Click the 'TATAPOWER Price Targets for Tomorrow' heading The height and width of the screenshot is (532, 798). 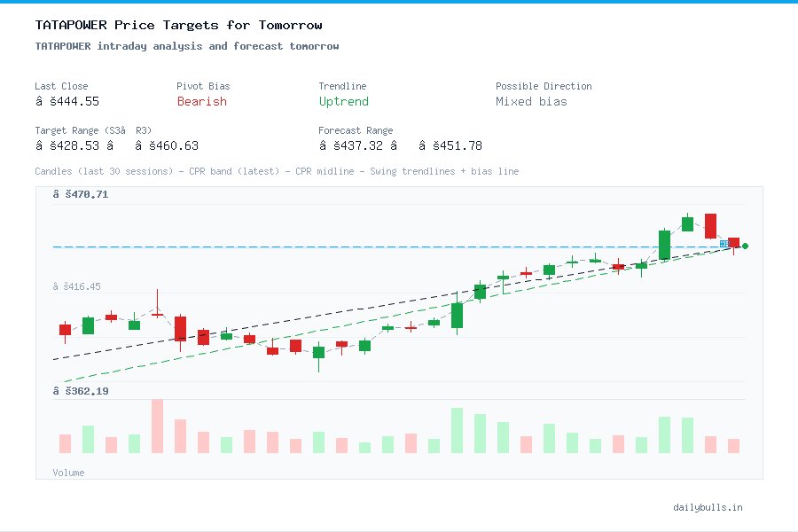point(178,25)
